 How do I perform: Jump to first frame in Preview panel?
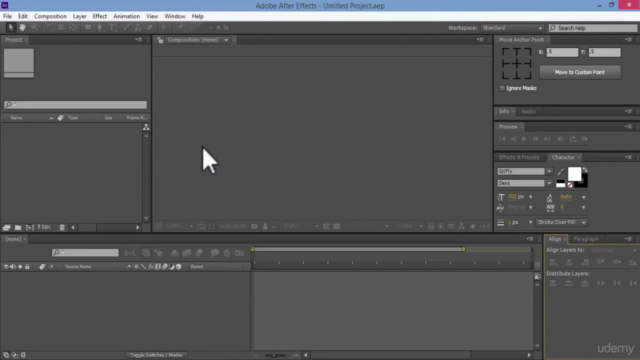pos(502,139)
